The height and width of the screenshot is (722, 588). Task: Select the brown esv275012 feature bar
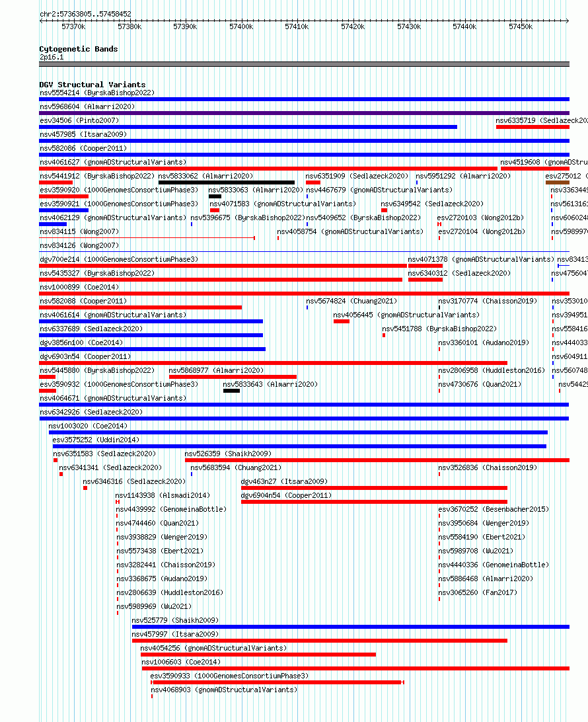(x=557, y=182)
